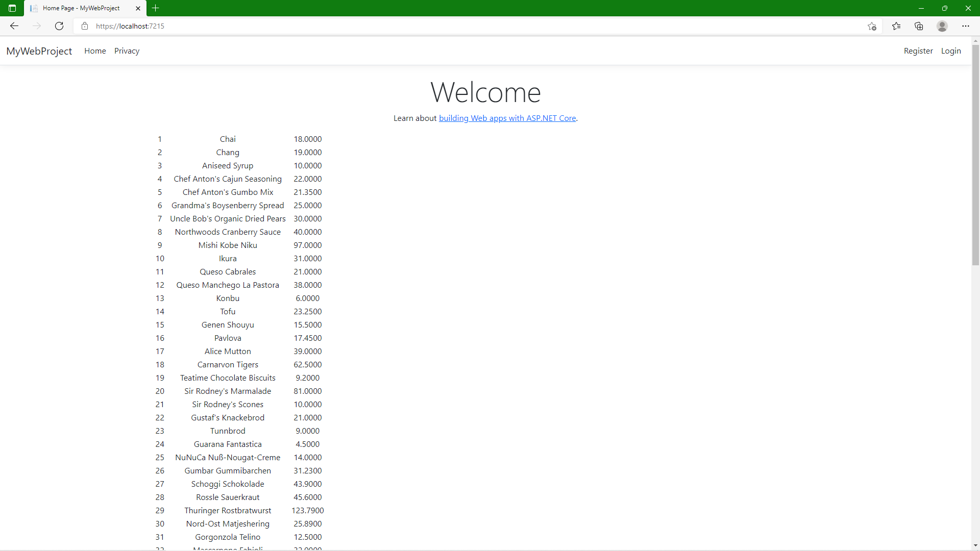The image size is (980, 551).
Task: Open the user profile avatar
Action: 942,26
